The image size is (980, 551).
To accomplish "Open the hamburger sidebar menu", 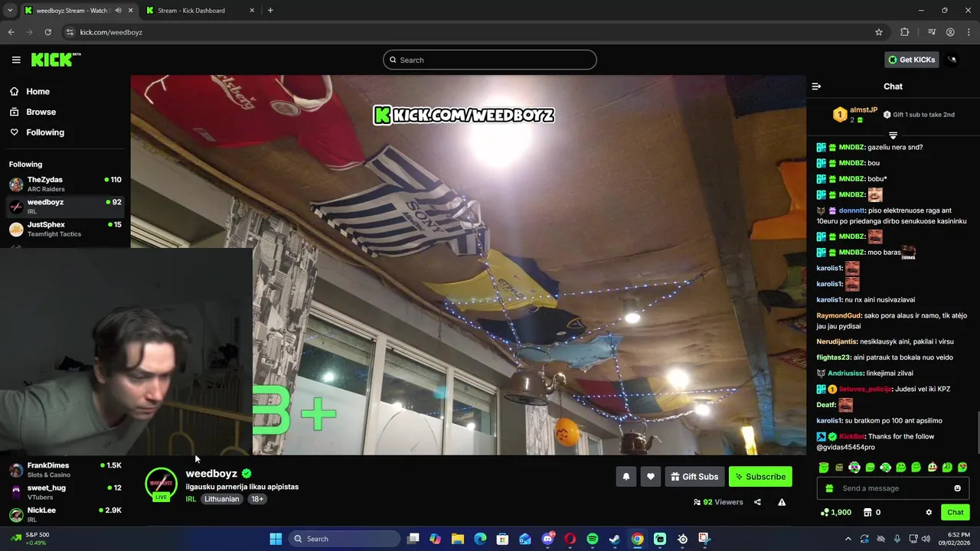I will (16, 60).
